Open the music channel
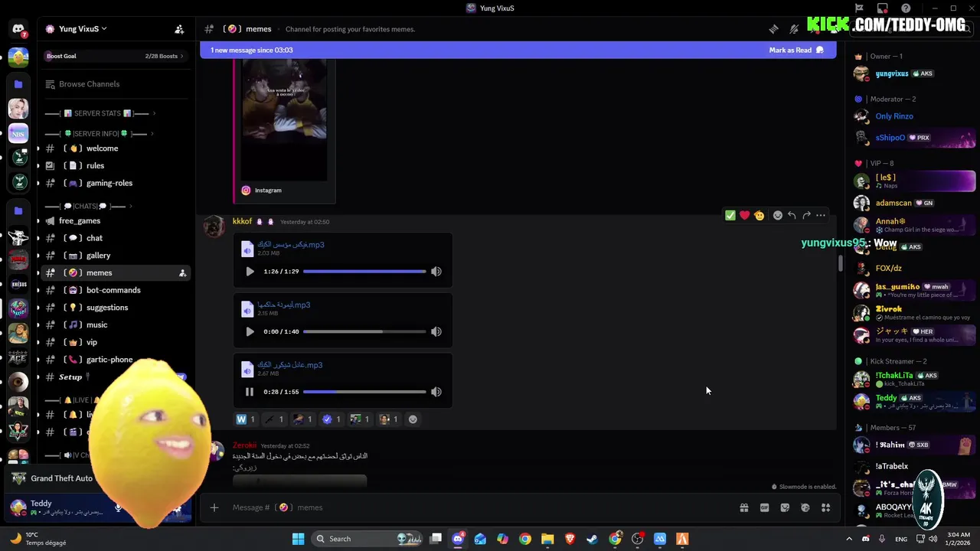The image size is (980, 551). click(115, 325)
